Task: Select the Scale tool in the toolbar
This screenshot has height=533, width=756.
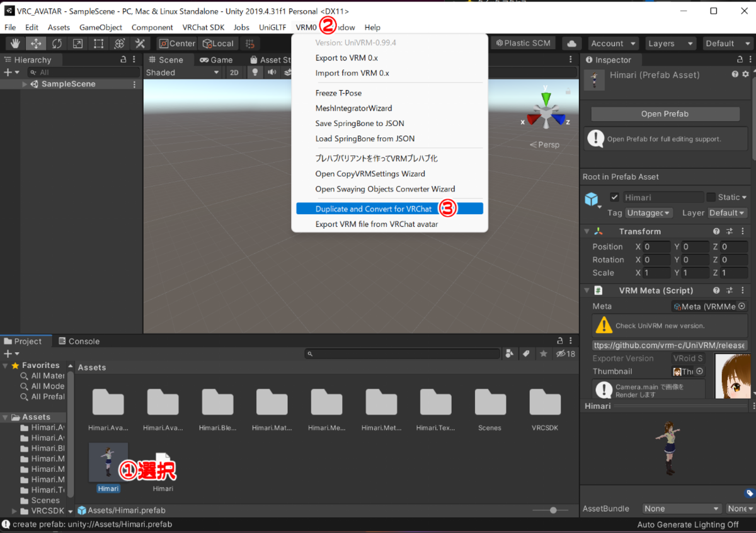Action: tap(77, 43)
